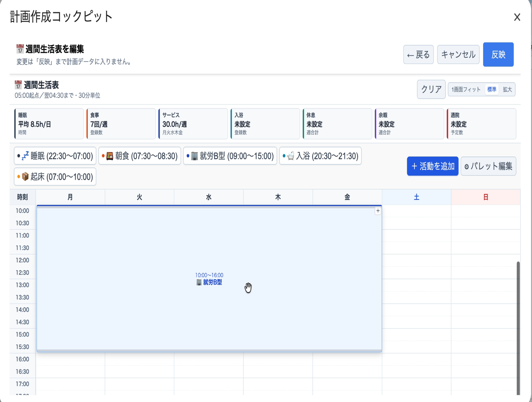Pick the 就労B型 (09:00〜15:00) palette chip

pos(230,156)
